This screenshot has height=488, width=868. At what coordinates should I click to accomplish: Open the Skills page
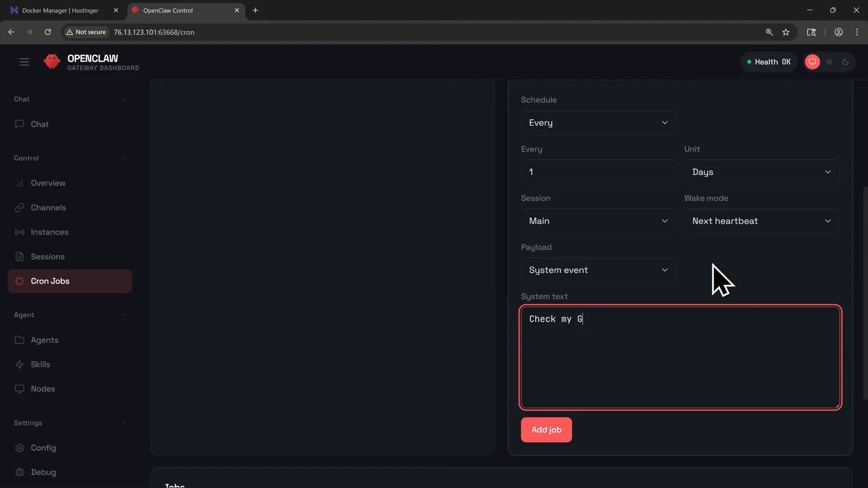pos(70,364)
